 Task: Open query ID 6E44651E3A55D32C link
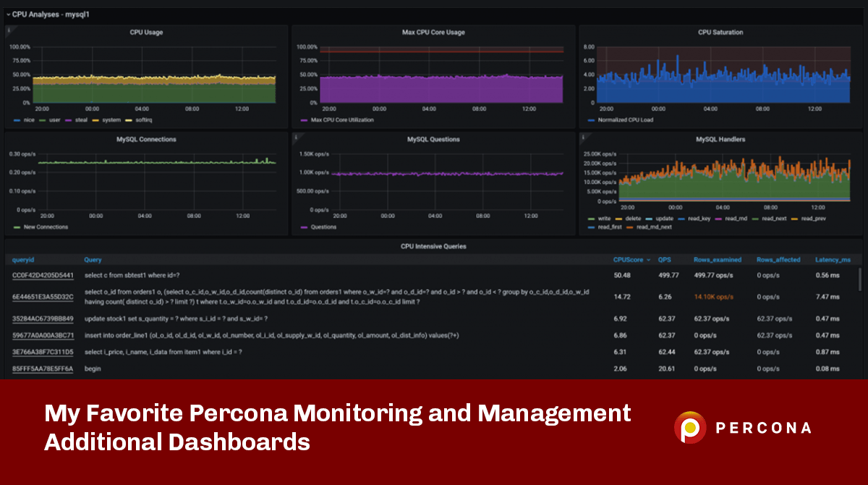pos(43,297)
